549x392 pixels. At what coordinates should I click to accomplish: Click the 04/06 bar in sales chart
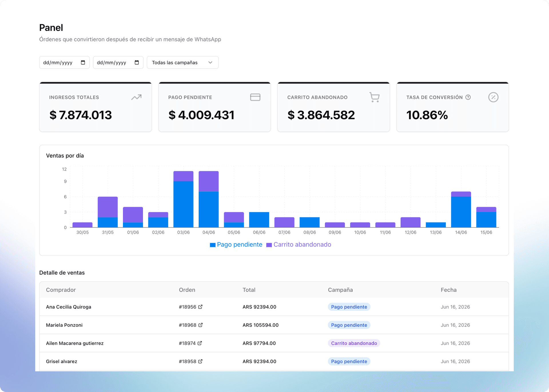coord(209,199)
